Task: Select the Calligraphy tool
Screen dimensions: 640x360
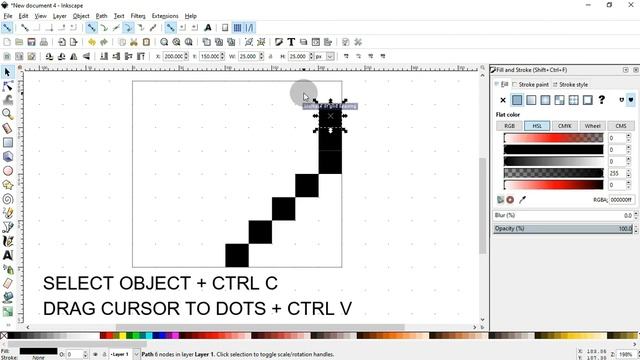Action: tap(7, 241)
